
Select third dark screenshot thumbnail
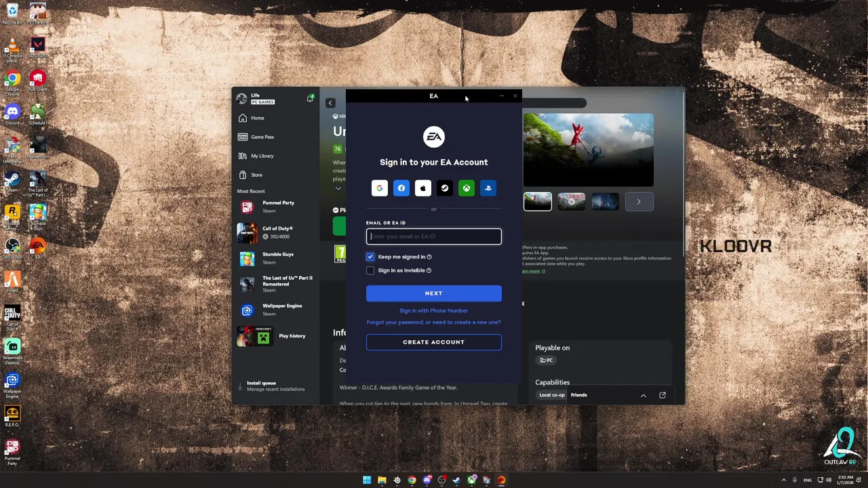coord(606,201)
